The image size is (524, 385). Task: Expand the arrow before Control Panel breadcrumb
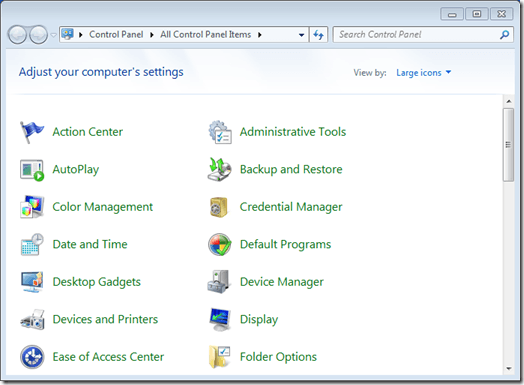[80, 35]
